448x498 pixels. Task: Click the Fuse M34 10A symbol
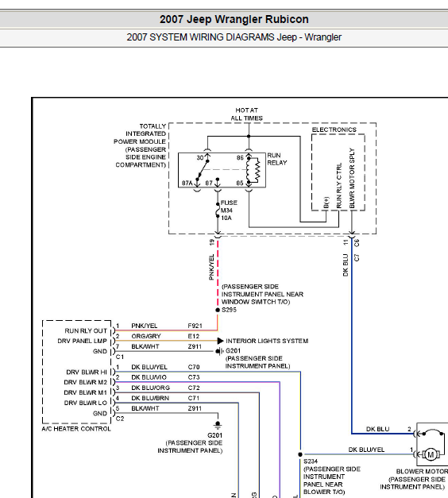pyautogui.click(x=218, y=210)
